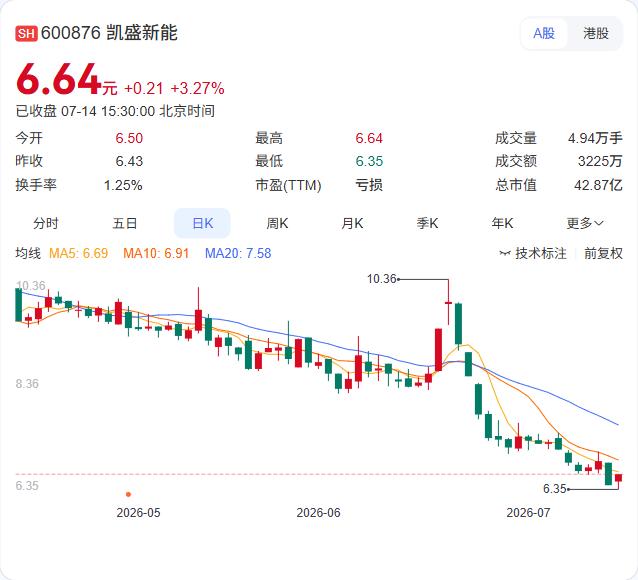Click the 市盈(TTM) value 亏损
This screenshot has width=638, height=580.
click(369, 185)
